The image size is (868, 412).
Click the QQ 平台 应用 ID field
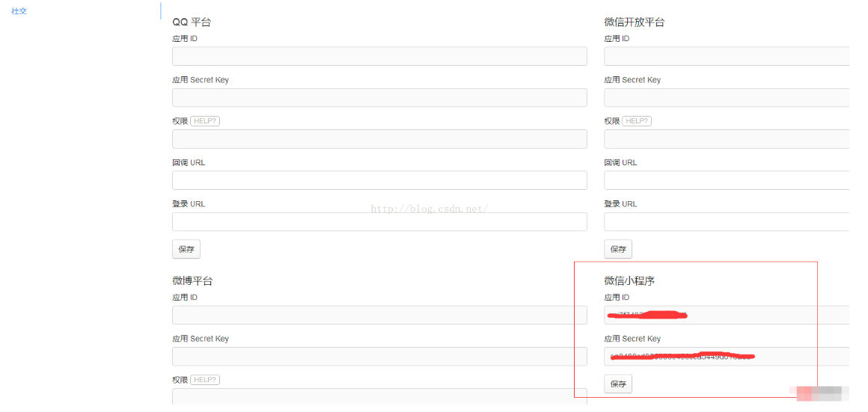pyautogui.click(x=380, y=56)
